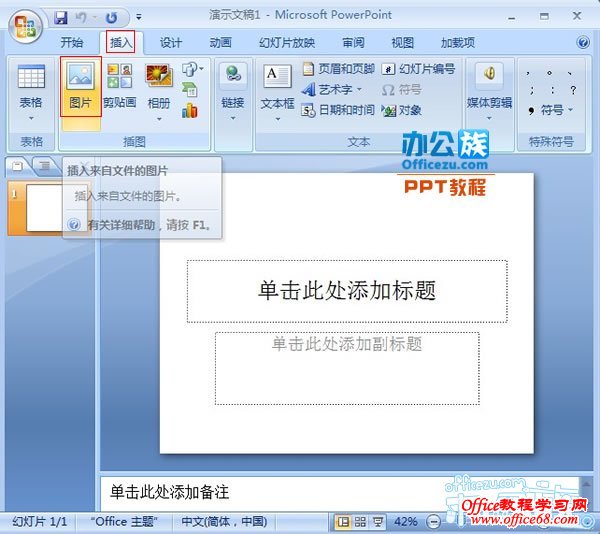
Task: Expand the 媒体剪辑 dropdown arrow
Action: (x=489, y=118)
